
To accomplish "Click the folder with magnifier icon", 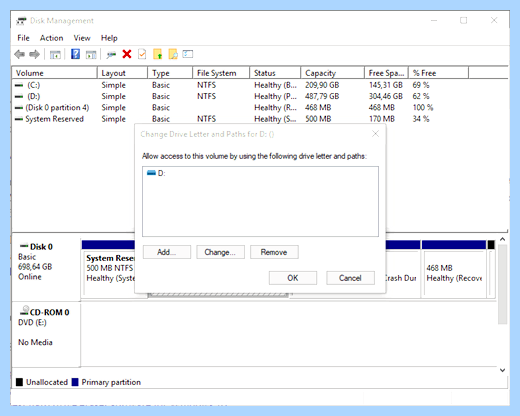I will coord(173,54).
